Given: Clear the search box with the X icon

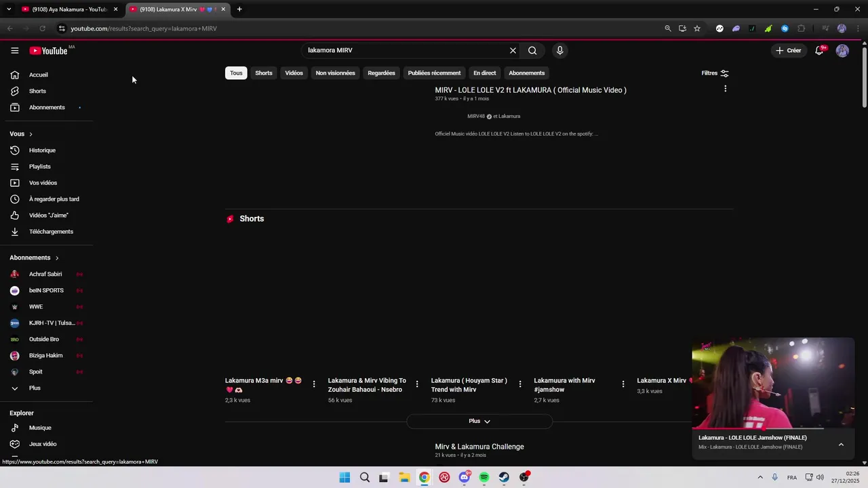Looking at the screenshot, I should (x=513, y=50).
